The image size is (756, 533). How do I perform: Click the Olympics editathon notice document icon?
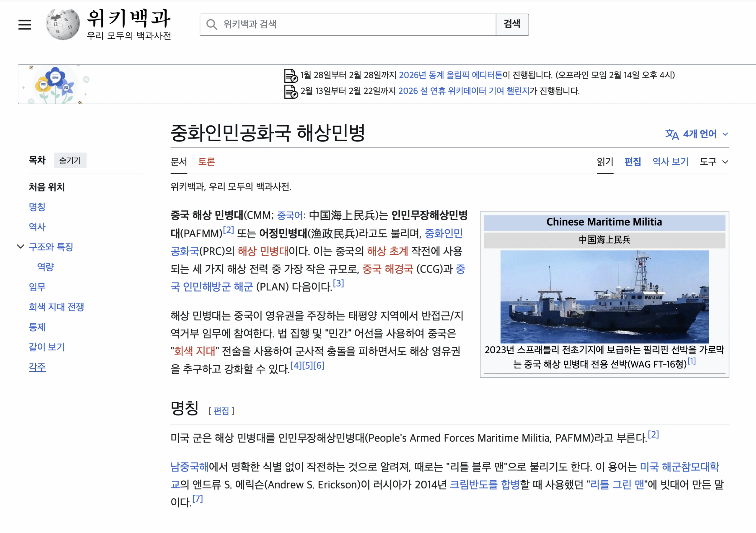(x=291, y=76)
